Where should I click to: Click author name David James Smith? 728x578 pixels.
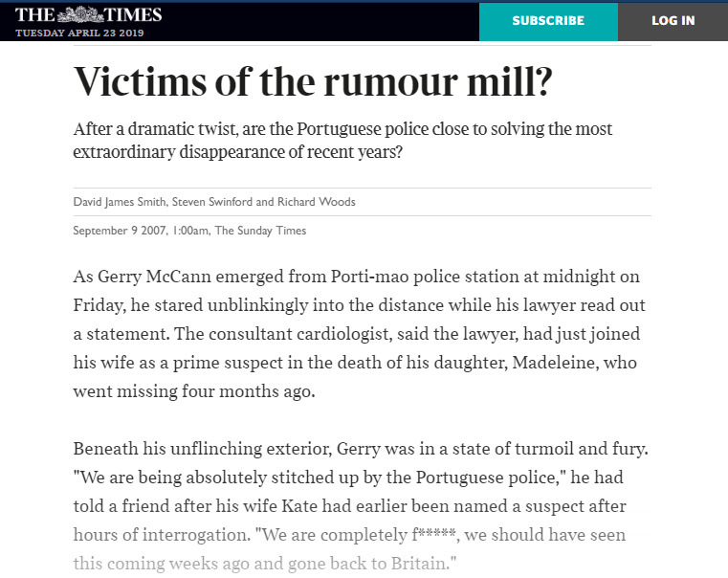(120, 202)
